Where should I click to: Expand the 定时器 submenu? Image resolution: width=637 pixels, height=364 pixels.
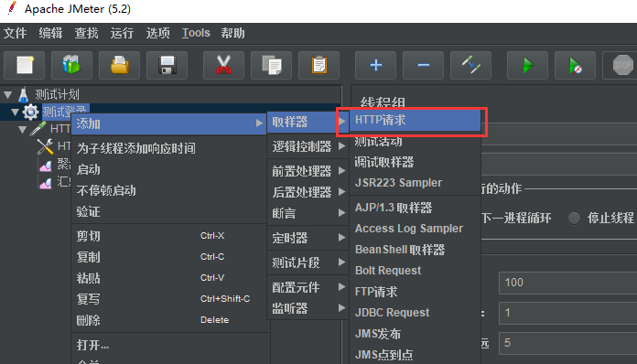click(308, 238)
